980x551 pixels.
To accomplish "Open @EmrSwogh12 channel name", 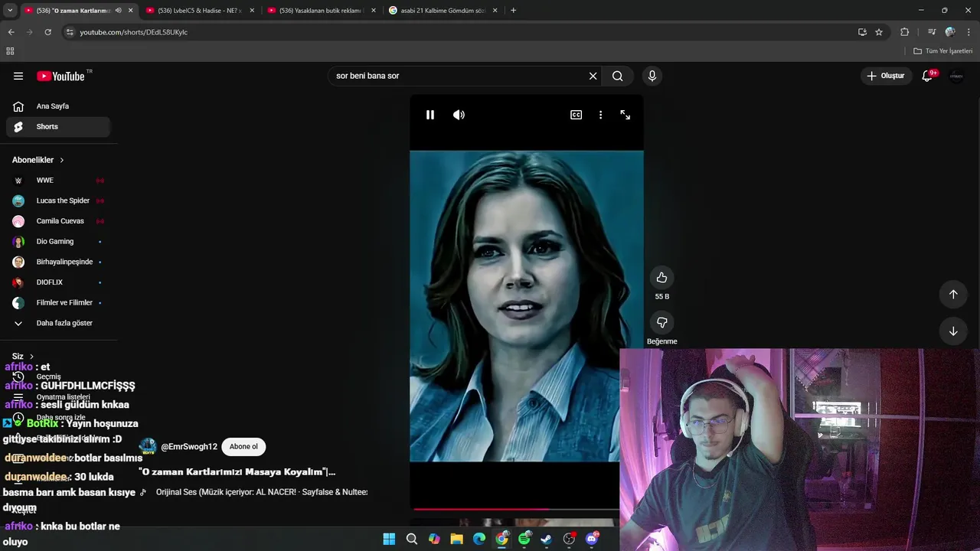I will 189,446.
